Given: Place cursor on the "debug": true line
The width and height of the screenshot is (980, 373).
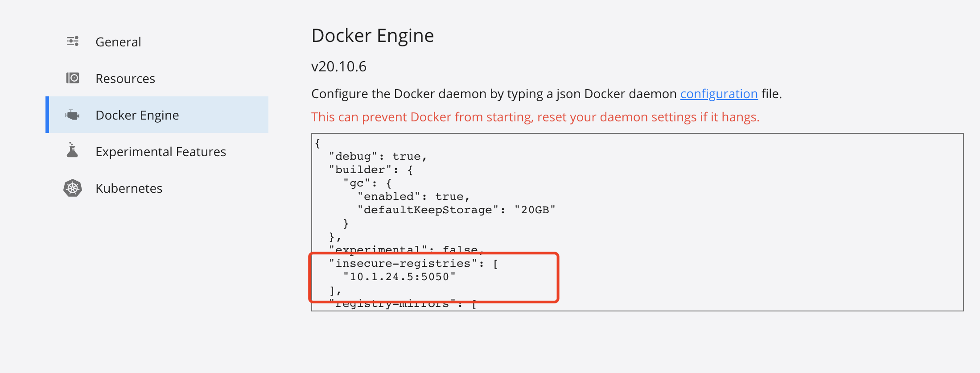Looking at the screenshot, I should point(378,156).
